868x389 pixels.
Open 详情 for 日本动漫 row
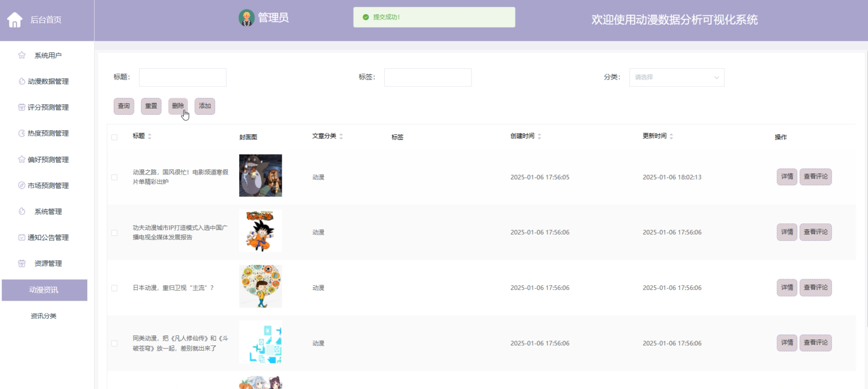787,288
